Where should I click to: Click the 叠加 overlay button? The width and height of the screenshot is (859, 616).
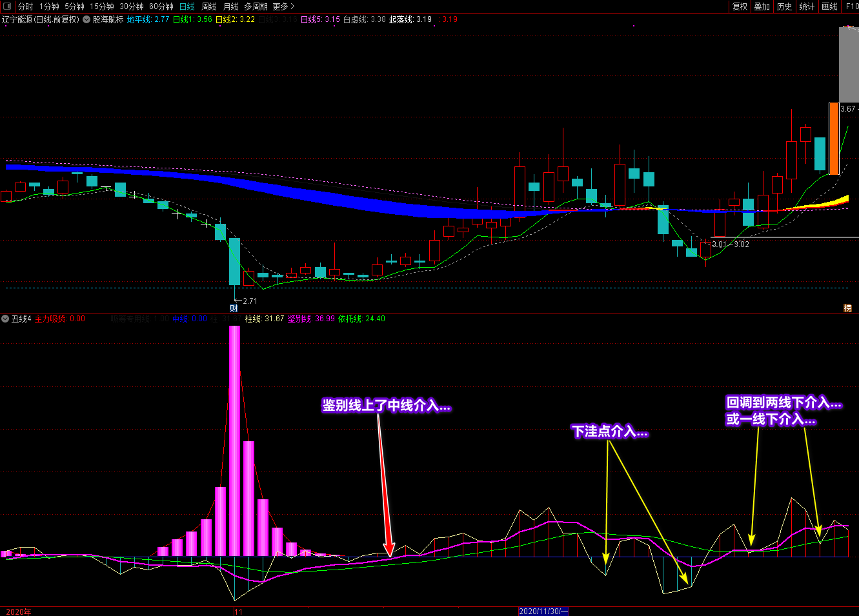(x=762, y=6)
